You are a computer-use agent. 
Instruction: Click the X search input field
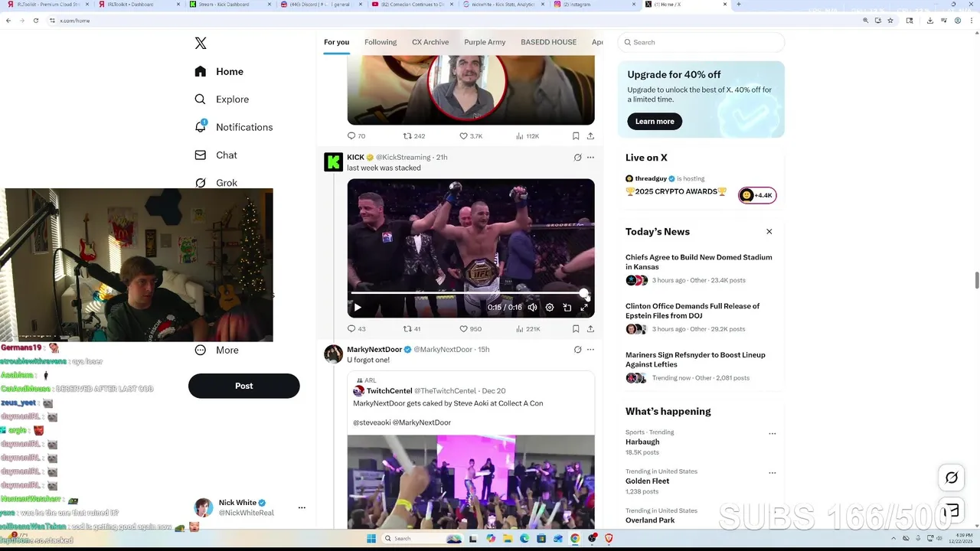701,42
